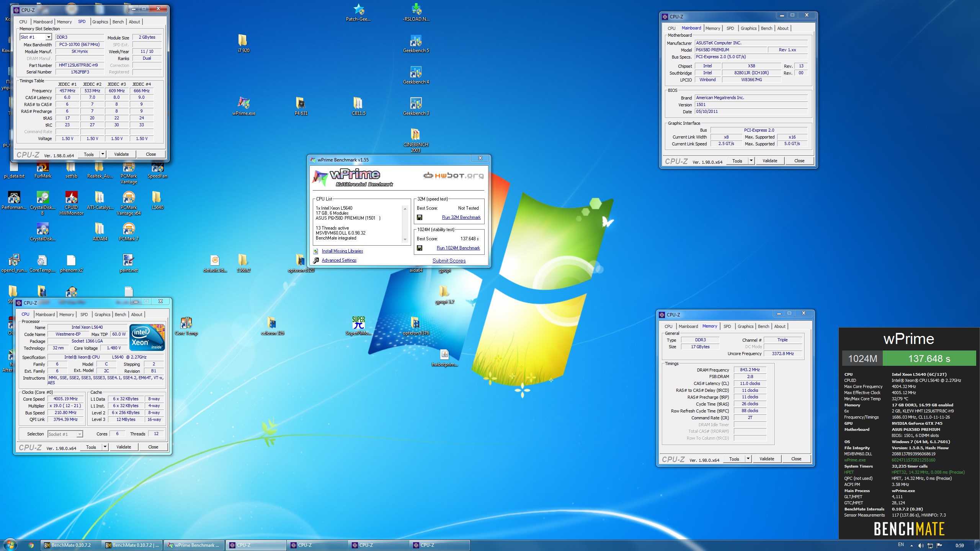Image resolution: width=980 pixels, height=551 pixels.
Task: Open Advanced Settings in wPrime
Action: (339, 260)
